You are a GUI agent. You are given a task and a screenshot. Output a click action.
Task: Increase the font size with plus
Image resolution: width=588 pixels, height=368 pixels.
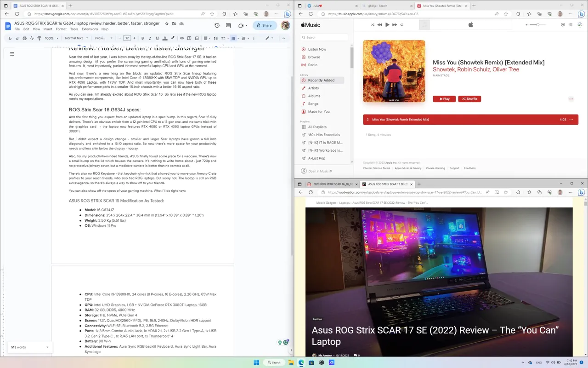[134, 38]
